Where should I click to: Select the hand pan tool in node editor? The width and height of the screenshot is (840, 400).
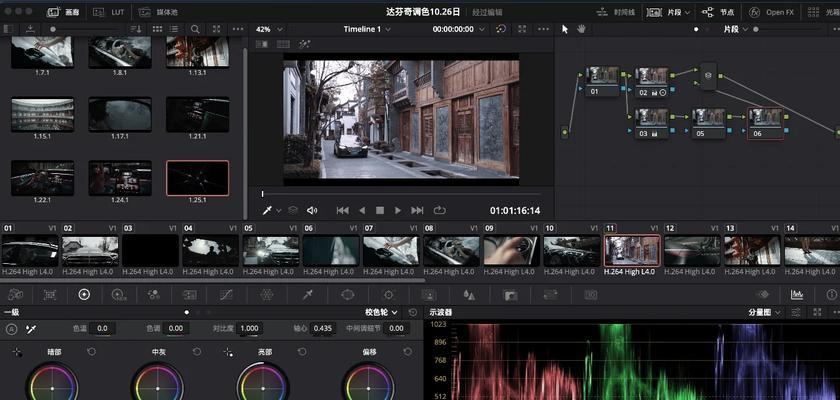(x=581, y=29)
